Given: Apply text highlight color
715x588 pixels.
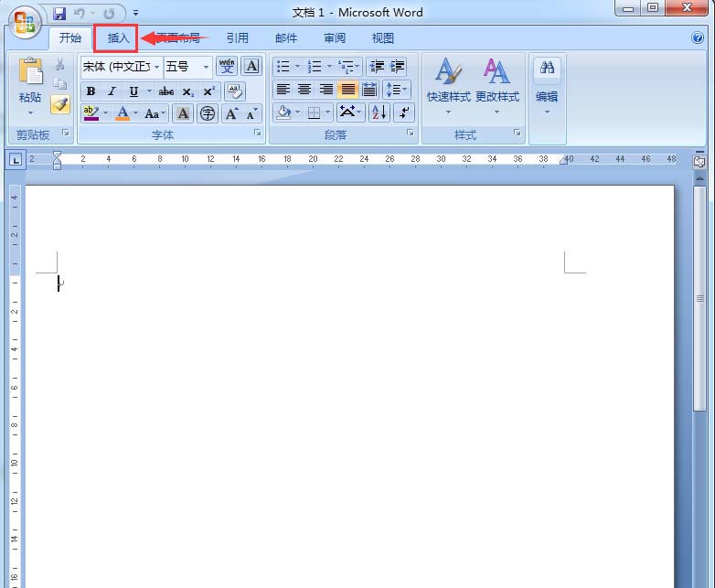Looking at the screenshot, I should point(91,112).
